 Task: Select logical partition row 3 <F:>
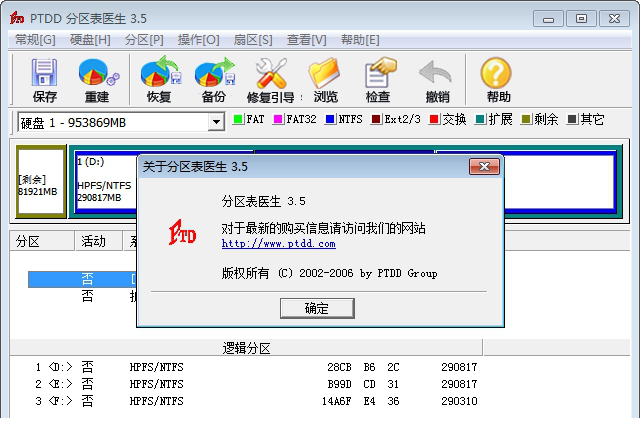tap(256, 401)
